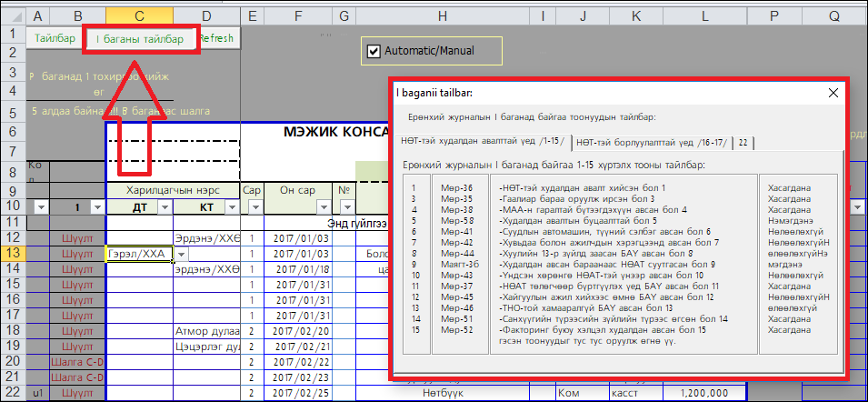Switch to 'НӨТ-тэй борлуулалттай үед /16-17/' tab
868x402 pixels.
(x=652, y=142)
